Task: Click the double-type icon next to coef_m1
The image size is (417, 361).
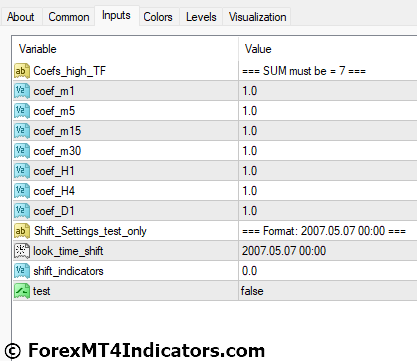Action: [22, 91]
